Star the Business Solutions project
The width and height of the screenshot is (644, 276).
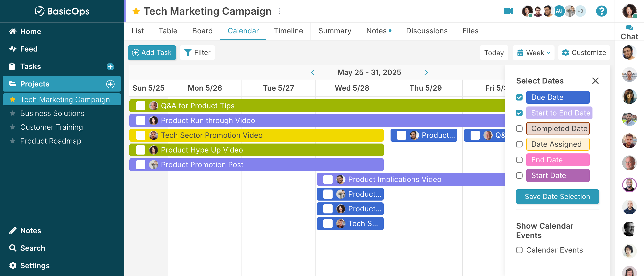pos(12,113)
